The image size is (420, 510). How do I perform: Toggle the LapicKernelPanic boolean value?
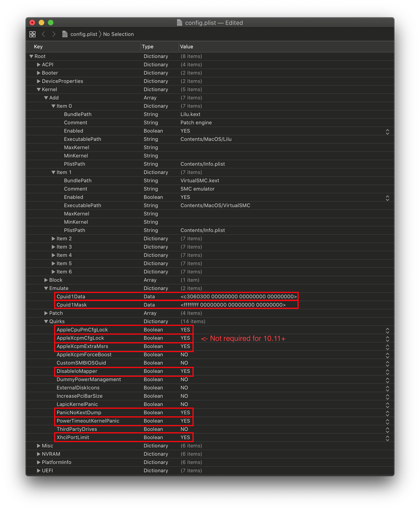[184, 404]
